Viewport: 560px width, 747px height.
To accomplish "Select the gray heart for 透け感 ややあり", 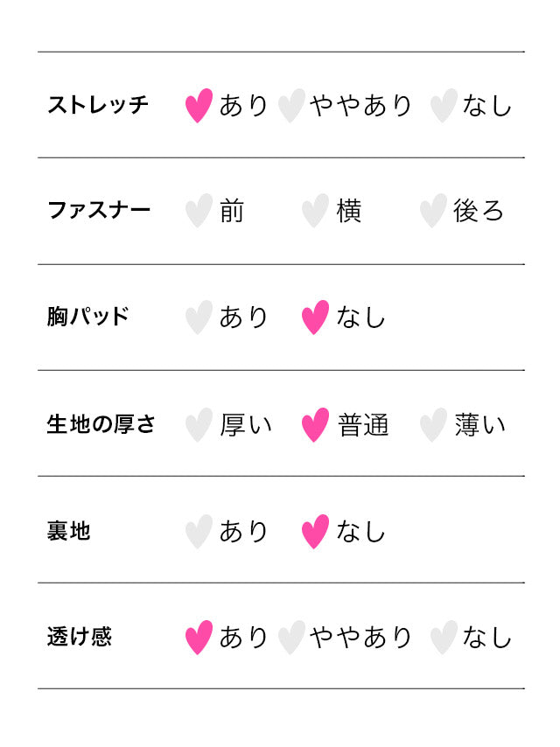I will point(290,638).
